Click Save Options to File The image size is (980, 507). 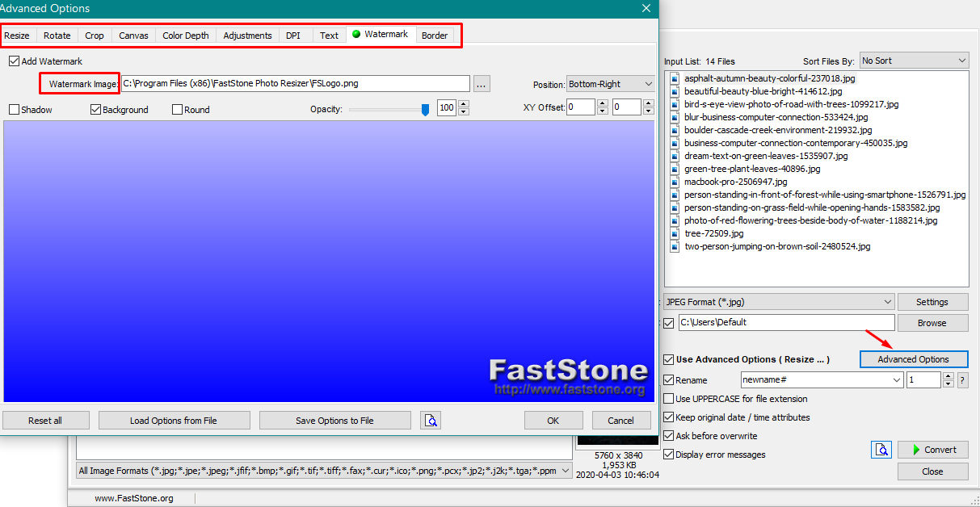point(334,421)
